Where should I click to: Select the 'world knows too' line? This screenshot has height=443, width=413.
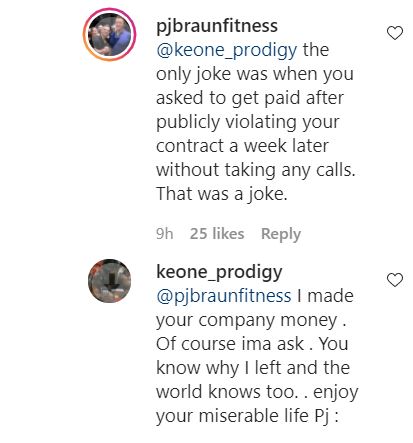[227, 392]
